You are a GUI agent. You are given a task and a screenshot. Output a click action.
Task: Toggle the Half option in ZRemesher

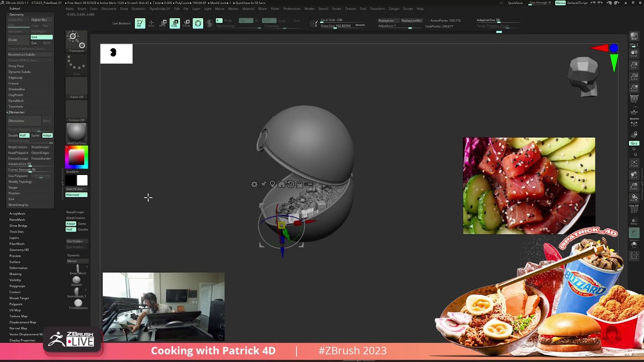pos(23,135)
